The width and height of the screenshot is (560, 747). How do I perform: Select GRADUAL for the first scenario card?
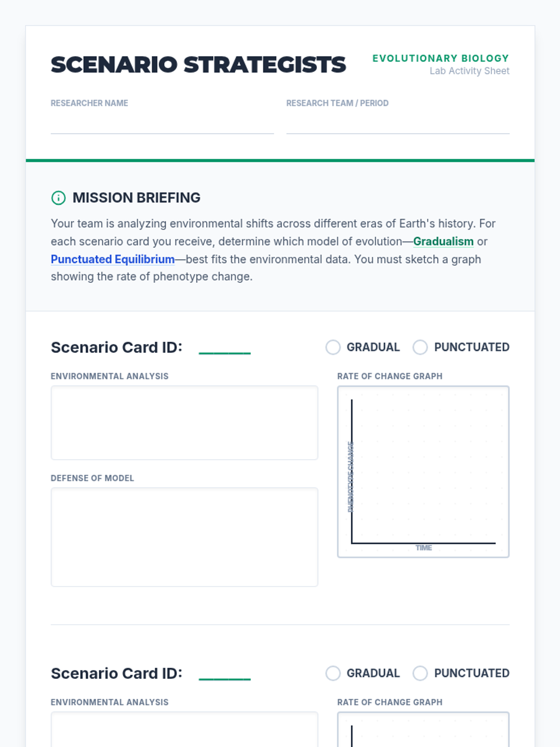333,347
